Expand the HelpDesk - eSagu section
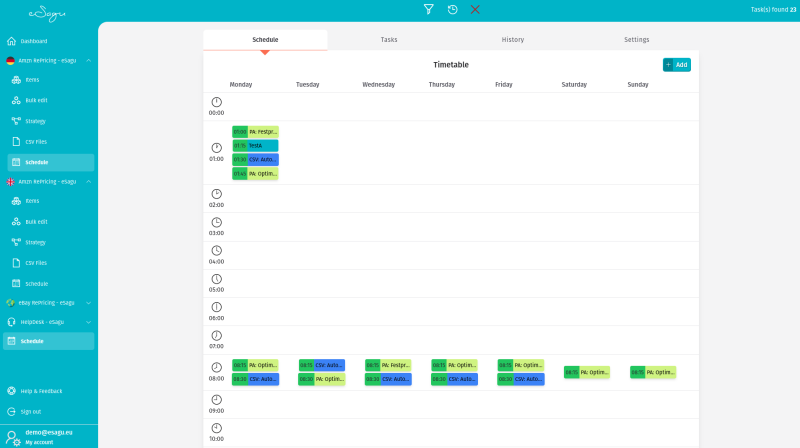The image size is (800, 448). pos(48,322)
